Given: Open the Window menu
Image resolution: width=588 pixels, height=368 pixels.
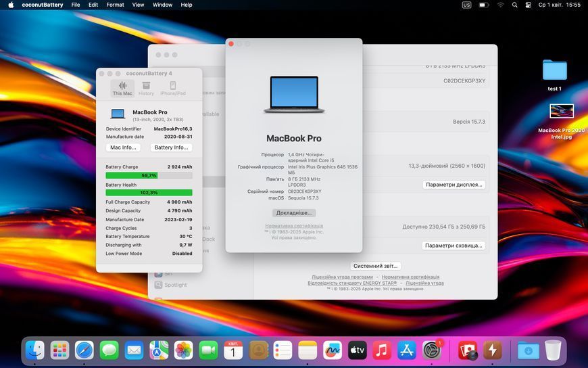Looking at the screenshot, I should tap(162, 5).
